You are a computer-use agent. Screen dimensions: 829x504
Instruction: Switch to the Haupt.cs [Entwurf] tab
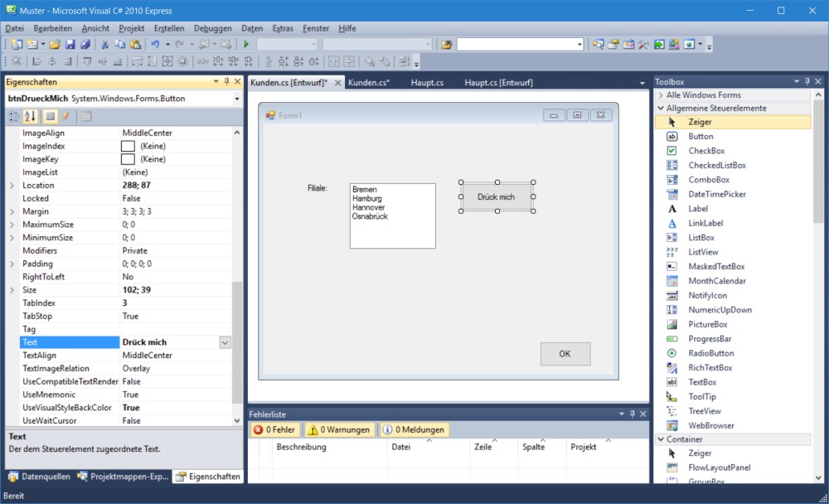click(498, 82)
